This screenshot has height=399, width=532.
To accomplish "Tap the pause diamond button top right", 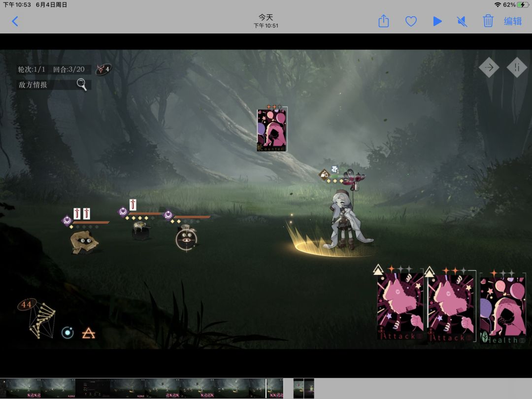I will coord(517,67).
